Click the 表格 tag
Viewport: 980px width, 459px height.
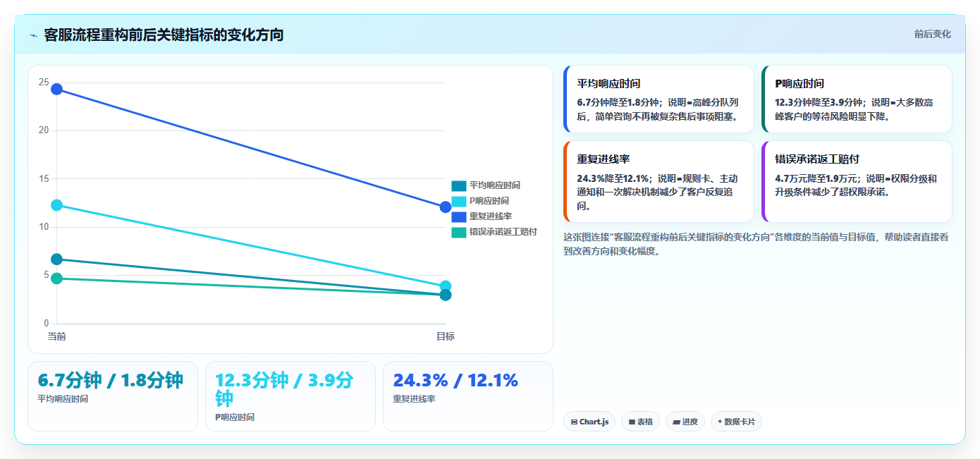pyautogui.click(x=640, y=422)
